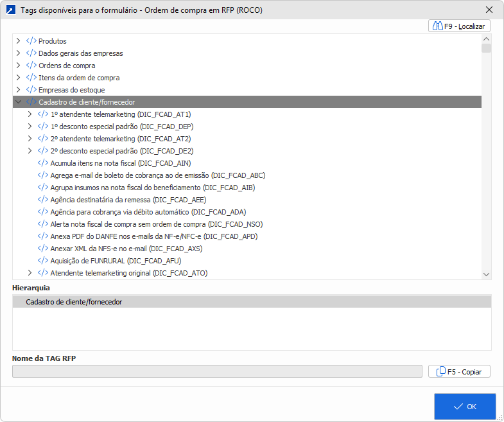Select Agência destinatária da remessa tag
The image size is (504, 422).
[128, 200]
